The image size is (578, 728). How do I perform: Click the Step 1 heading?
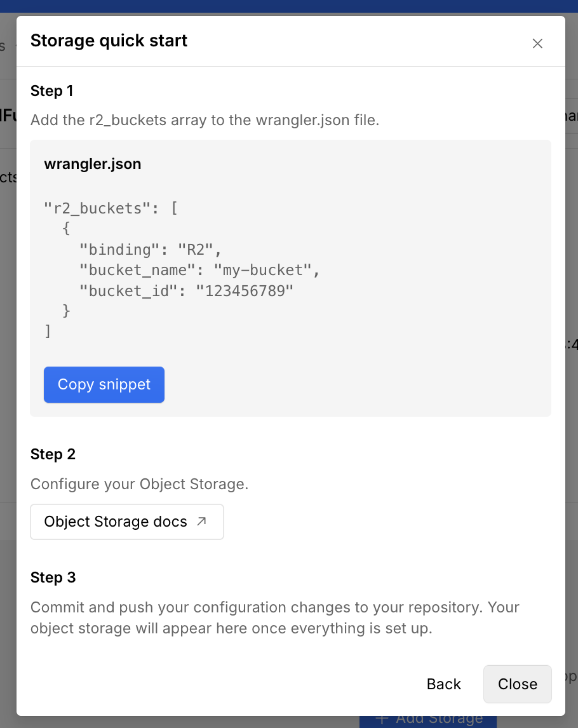[52, 91]
